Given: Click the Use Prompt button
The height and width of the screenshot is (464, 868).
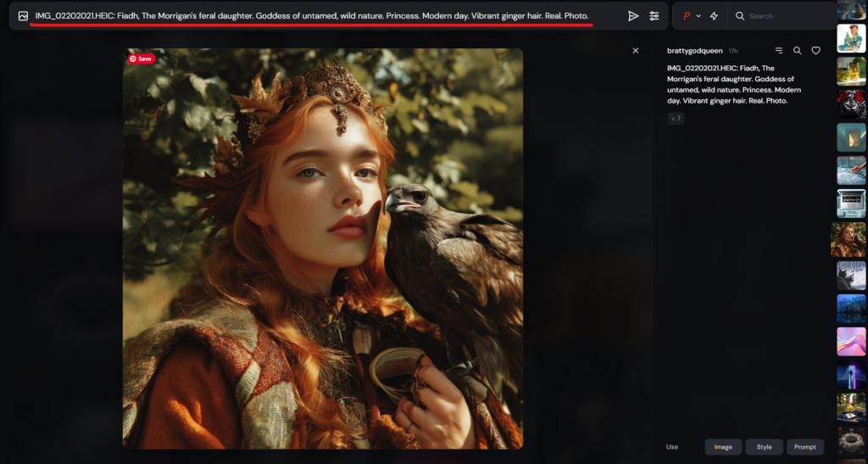Looking at the screenshot, I should 805,447.
